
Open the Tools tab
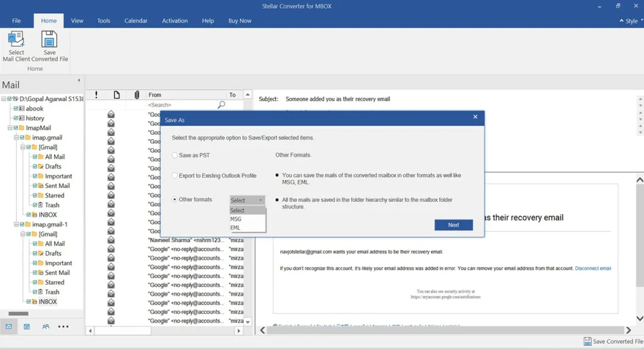[104, 21]
